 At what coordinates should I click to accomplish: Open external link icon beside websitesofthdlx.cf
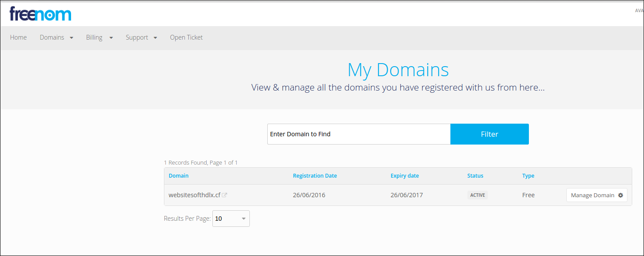click(x=225, y=195)
